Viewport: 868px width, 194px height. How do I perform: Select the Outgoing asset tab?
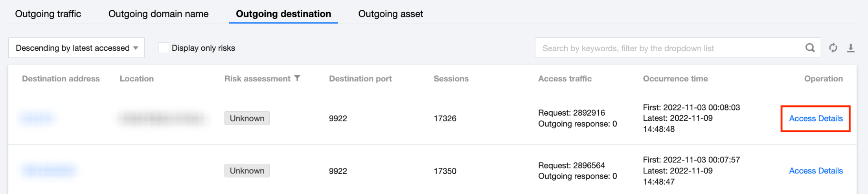click(390, 14)
